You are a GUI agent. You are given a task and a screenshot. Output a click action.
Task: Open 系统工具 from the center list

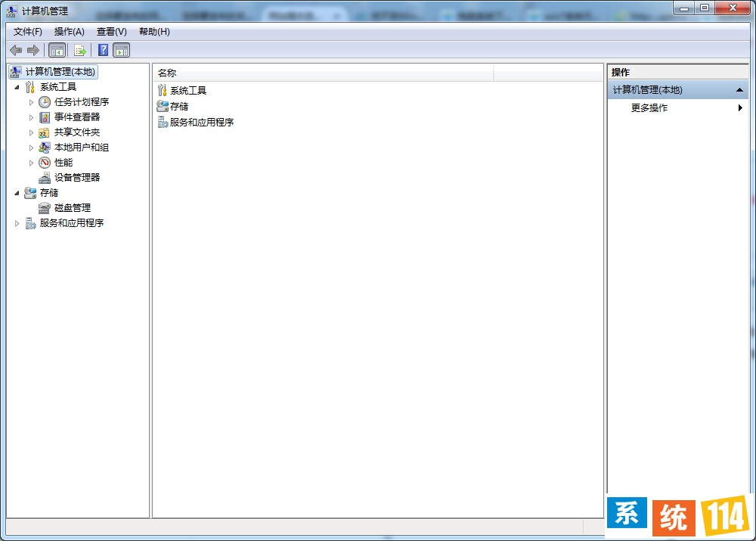click(x=187, y=91)
